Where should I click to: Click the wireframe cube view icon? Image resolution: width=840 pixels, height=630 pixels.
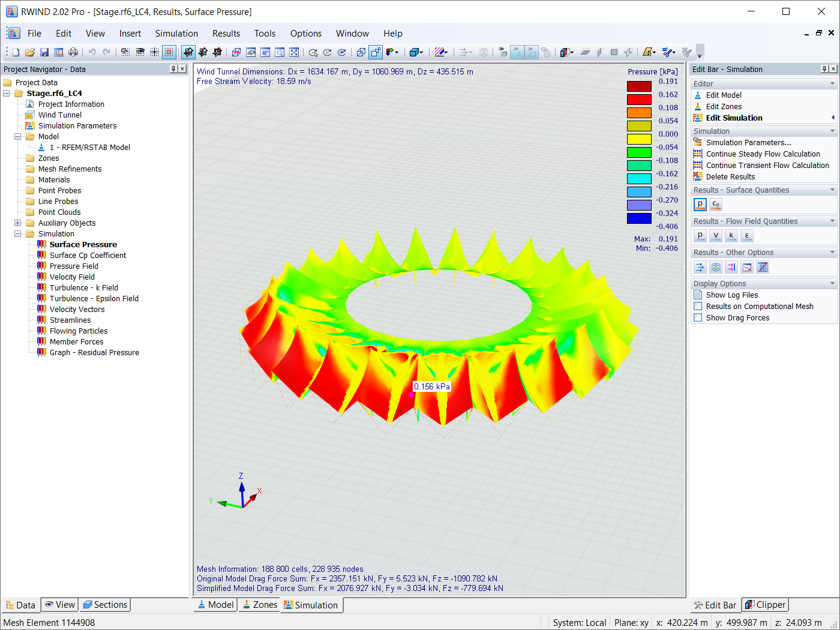click(x=361, y=52)
